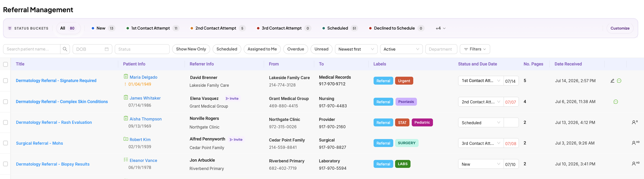Open chat icon on Signature Required row

(619, 81)
